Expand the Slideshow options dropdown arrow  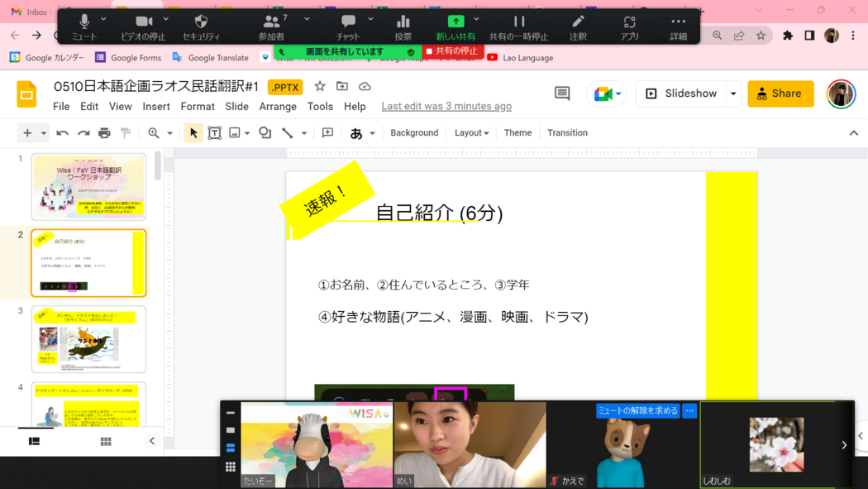(733, 93)
